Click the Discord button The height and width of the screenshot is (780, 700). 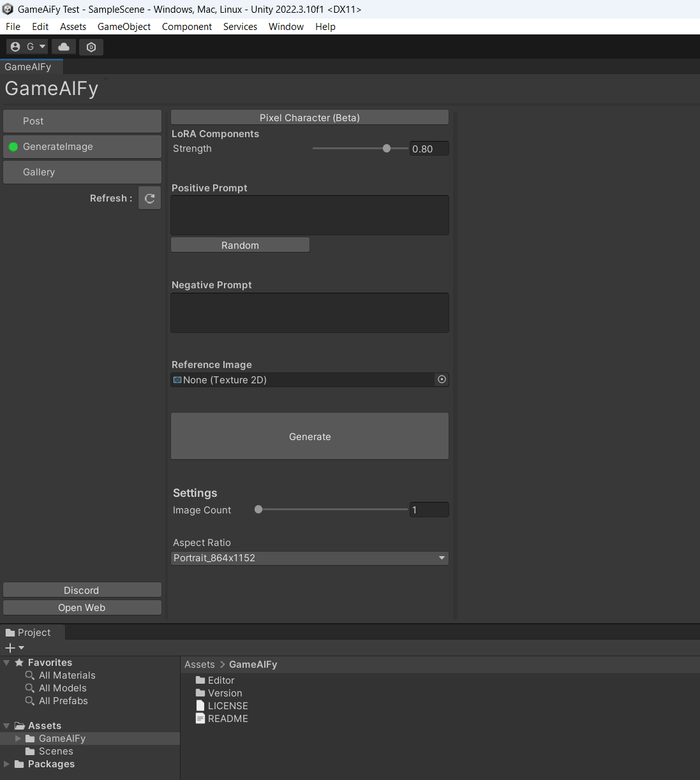tap(82, 590)
